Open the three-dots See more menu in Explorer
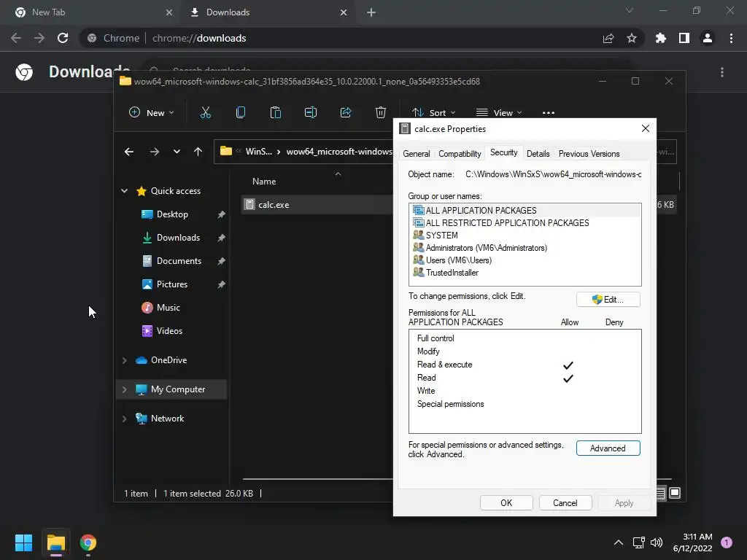Viewport: 747px width, 560px height. point(549,113)
